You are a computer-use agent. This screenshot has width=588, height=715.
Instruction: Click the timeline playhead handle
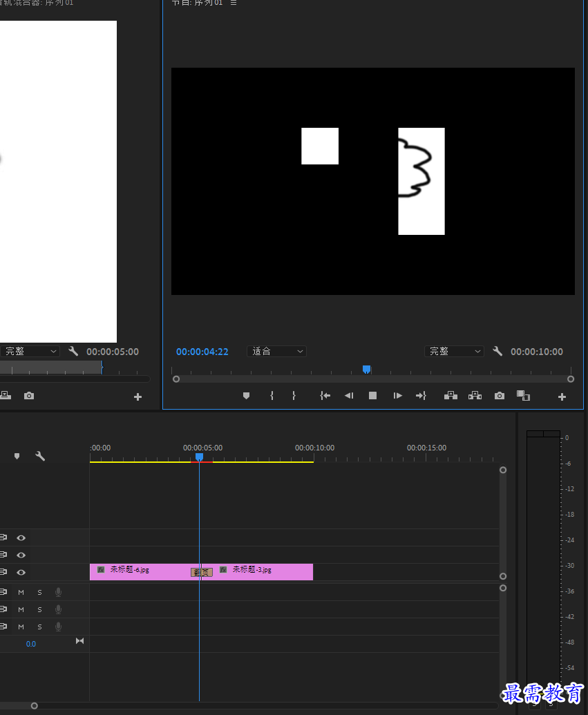(x=200, y=457)
